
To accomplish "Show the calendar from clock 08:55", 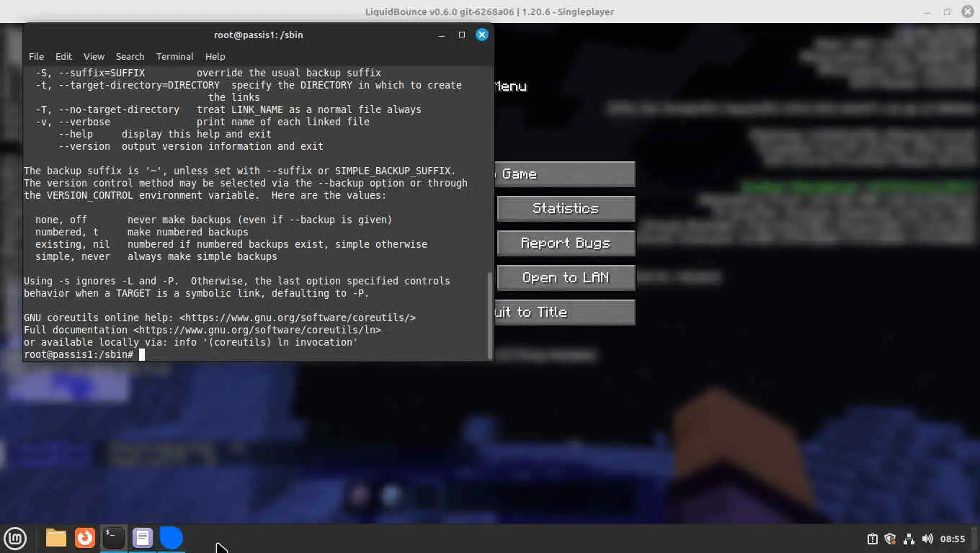I will click(x=953, y=539).
